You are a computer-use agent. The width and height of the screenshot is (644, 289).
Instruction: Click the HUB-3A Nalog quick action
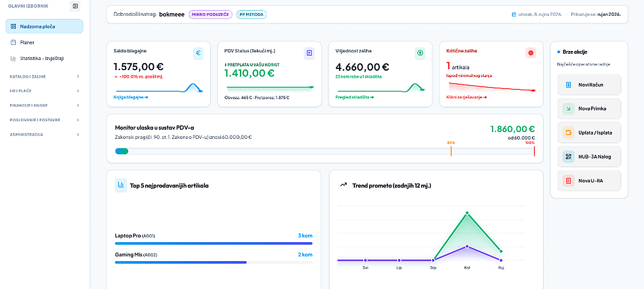(589, 157)
